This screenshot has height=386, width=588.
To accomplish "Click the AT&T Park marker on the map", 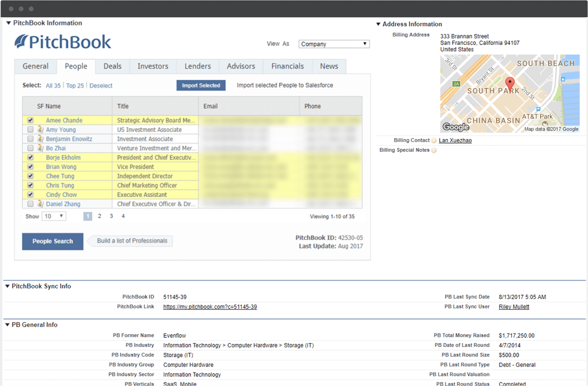I will click(545, 124).
